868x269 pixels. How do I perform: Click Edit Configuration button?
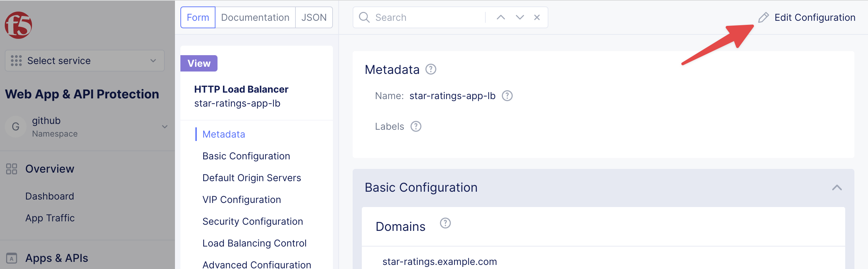click(807, 17)
